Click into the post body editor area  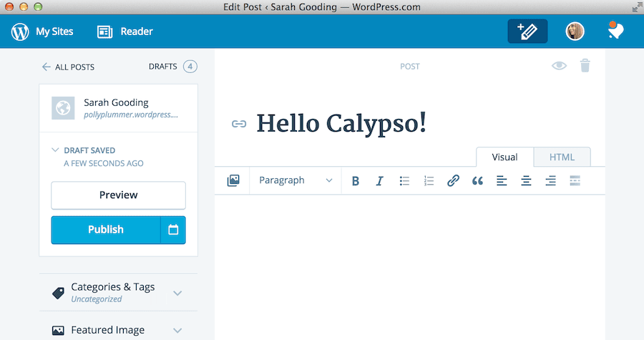coord(410,267)
